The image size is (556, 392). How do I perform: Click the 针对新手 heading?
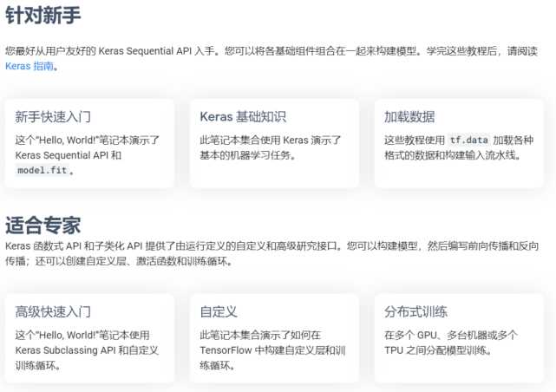tap(43, 16)
